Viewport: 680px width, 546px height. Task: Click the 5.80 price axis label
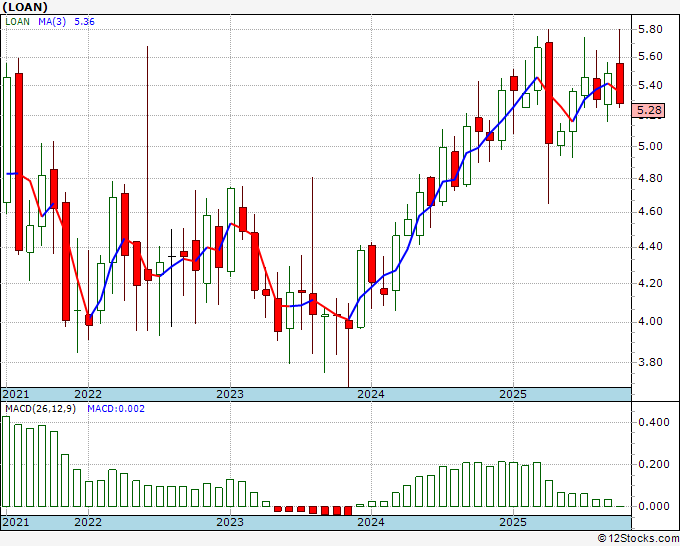click(650, 29)
